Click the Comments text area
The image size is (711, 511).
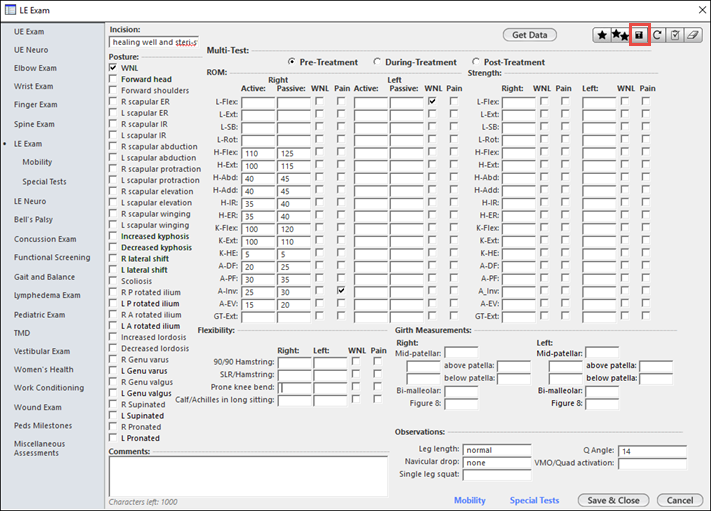tap(248, 476)
